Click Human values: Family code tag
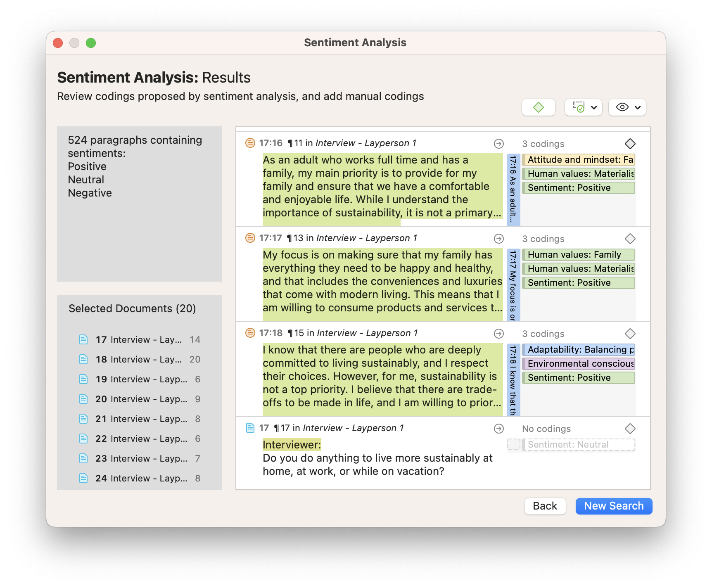712x588 pixels. (x=578, y=255)
